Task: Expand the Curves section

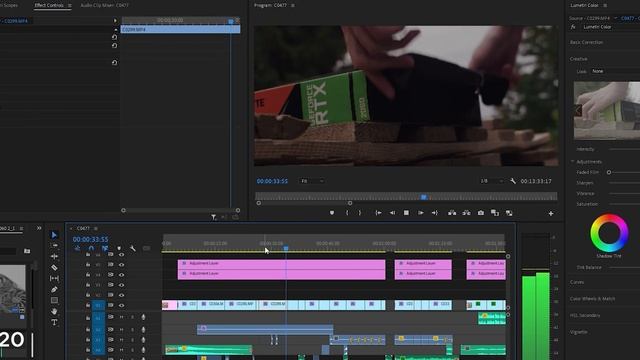Action: tap(577, 282)
